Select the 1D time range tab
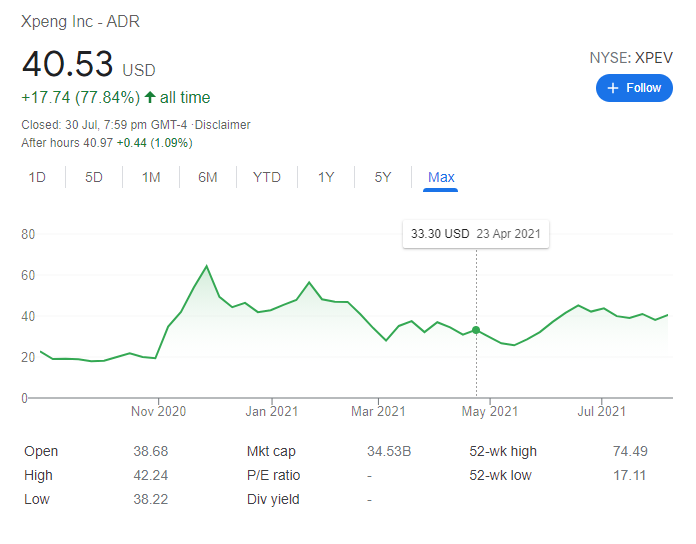Screen dimensions: 696x544 point(37,177)
